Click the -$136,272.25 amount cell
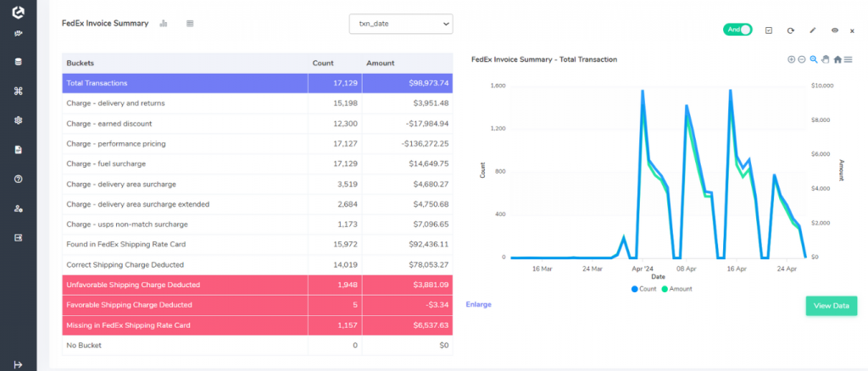Screen dimensions: 868x371 point(408,144)
